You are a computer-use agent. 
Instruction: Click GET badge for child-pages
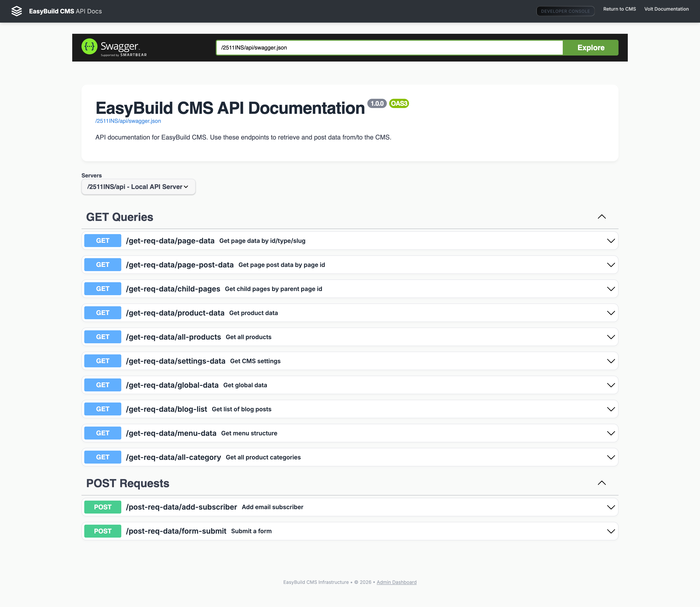(103, 289)
